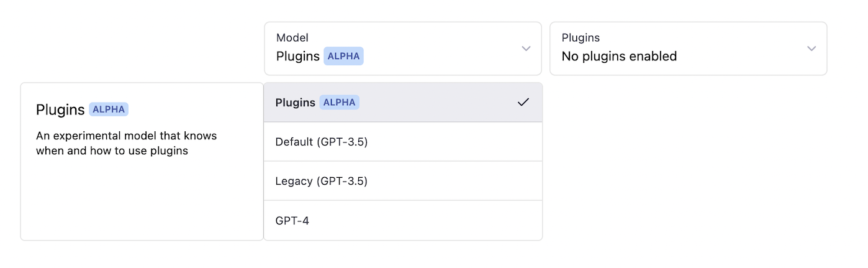Click the ALPHA badge inside the Model selector box

pos(343,56)
